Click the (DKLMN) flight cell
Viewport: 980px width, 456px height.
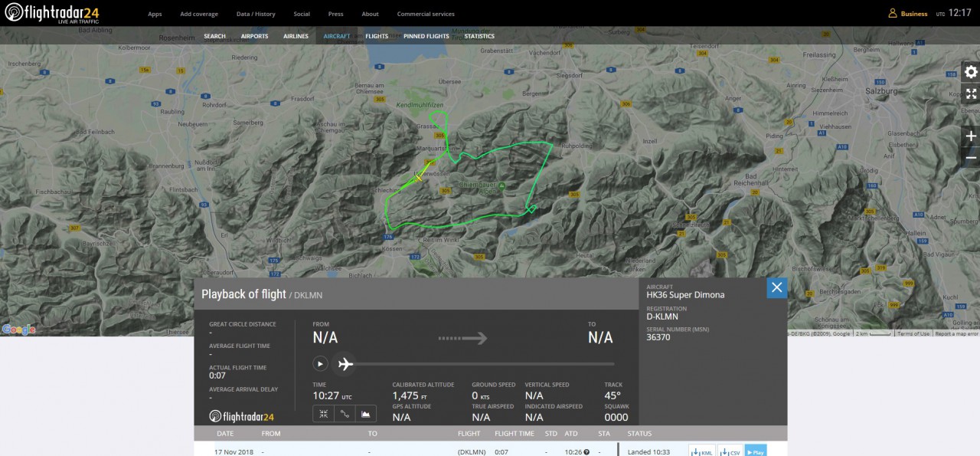tap(472, 452)
